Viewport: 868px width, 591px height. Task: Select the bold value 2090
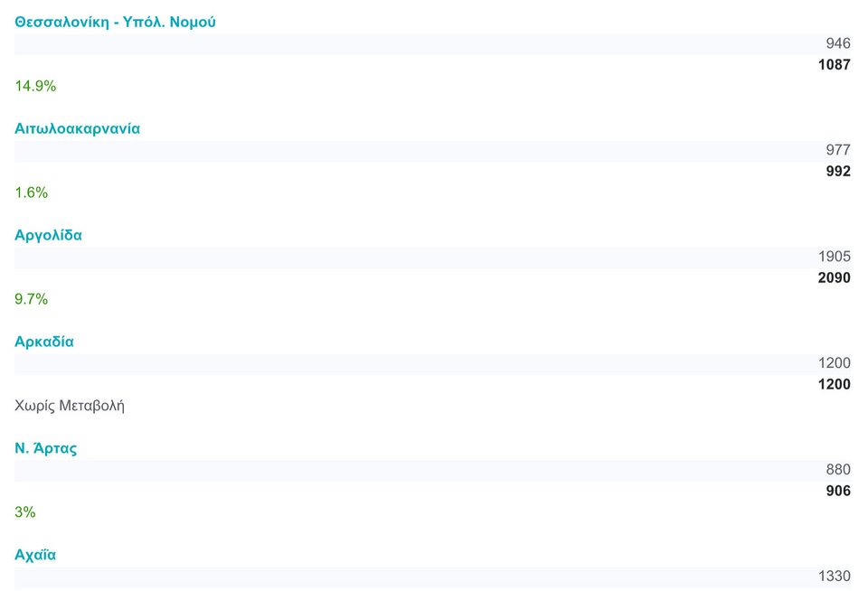click(834, 278)
